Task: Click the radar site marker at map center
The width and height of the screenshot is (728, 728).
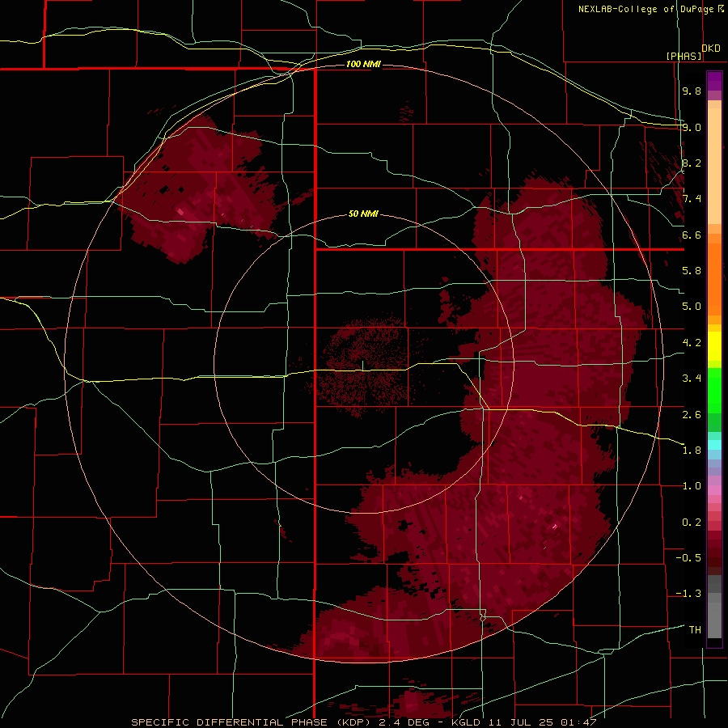Action: (x=362, y=366)
